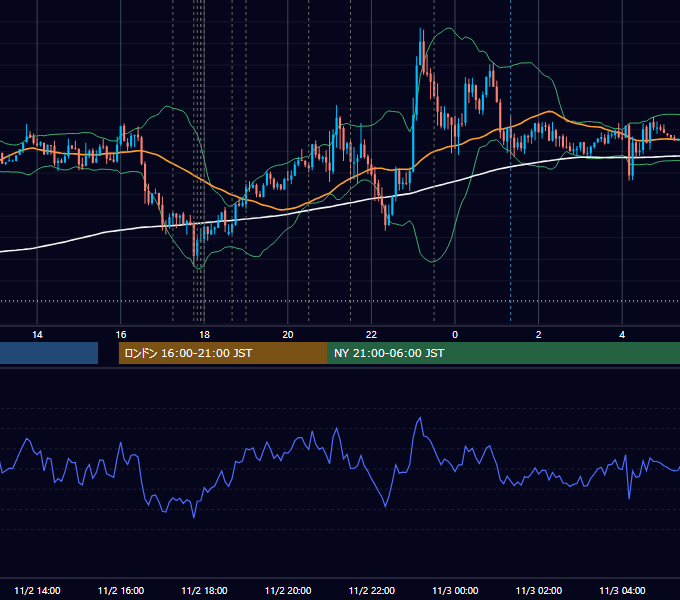
Task: Select the blue session bar before London
Action: (49, 353)
